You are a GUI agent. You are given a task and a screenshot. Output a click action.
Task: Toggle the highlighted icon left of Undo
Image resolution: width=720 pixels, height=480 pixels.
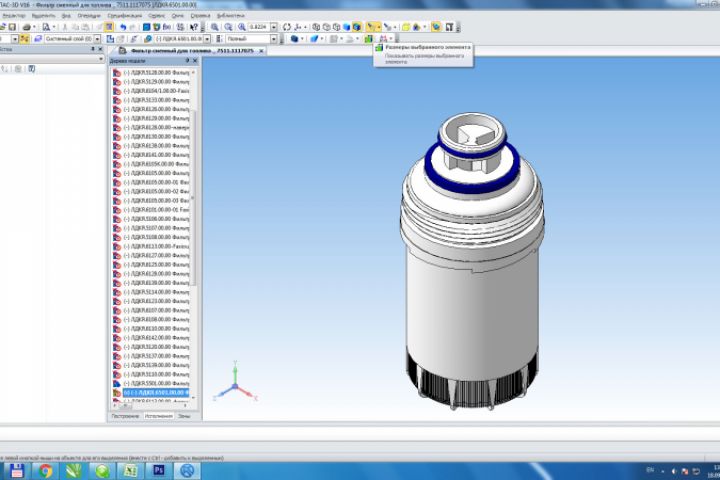click(108, 27)
